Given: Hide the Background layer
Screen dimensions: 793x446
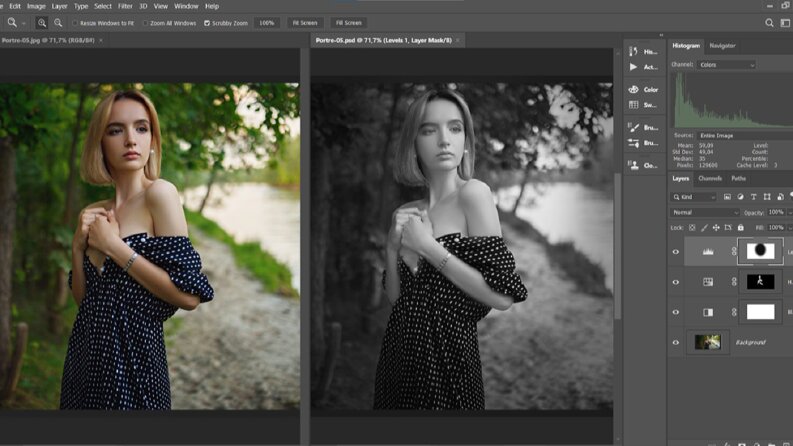Looking at the screenshot, I should coord(676,342).
